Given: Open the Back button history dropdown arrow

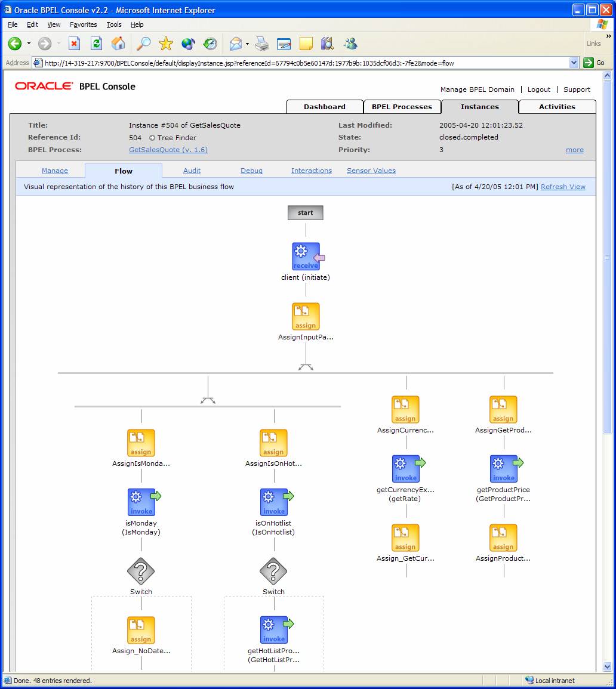Looking at the screenshot, I should tap(29, 44).
